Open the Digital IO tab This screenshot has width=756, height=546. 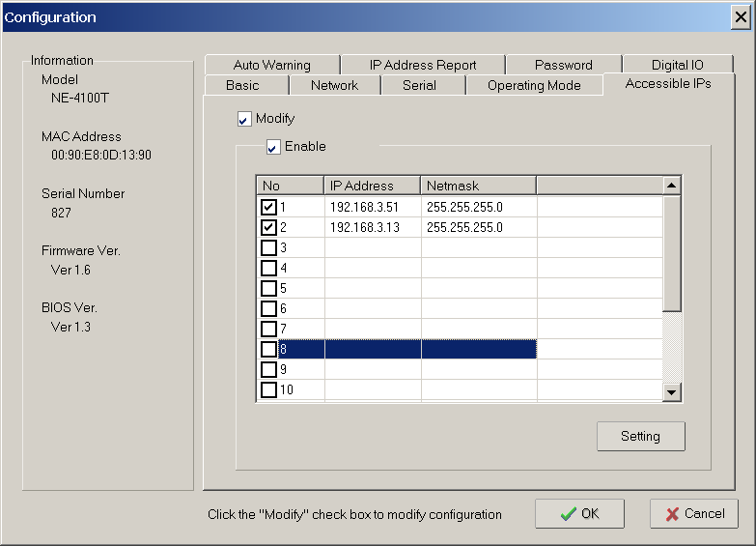678,65
